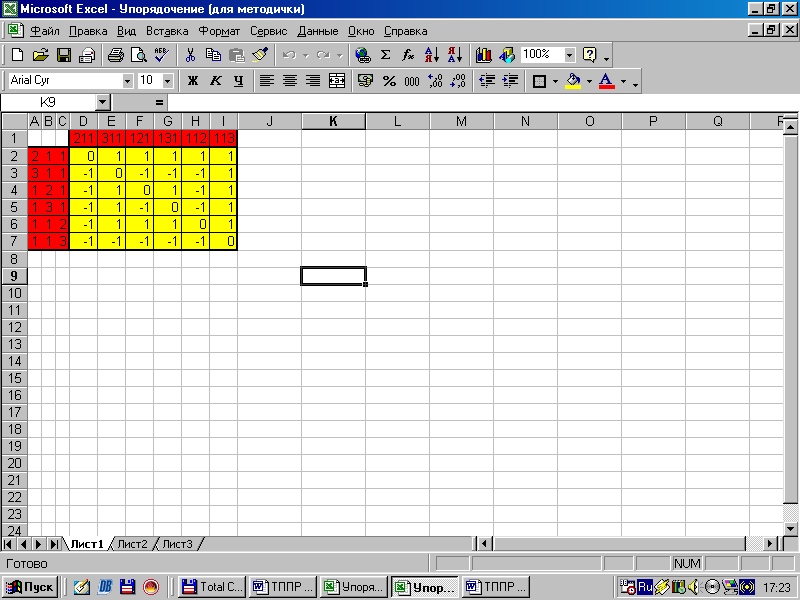The height and width of the screenshot is (600, 800).
Task: Open Print Preview with the magnifier page icon
Action: [139, 55]
